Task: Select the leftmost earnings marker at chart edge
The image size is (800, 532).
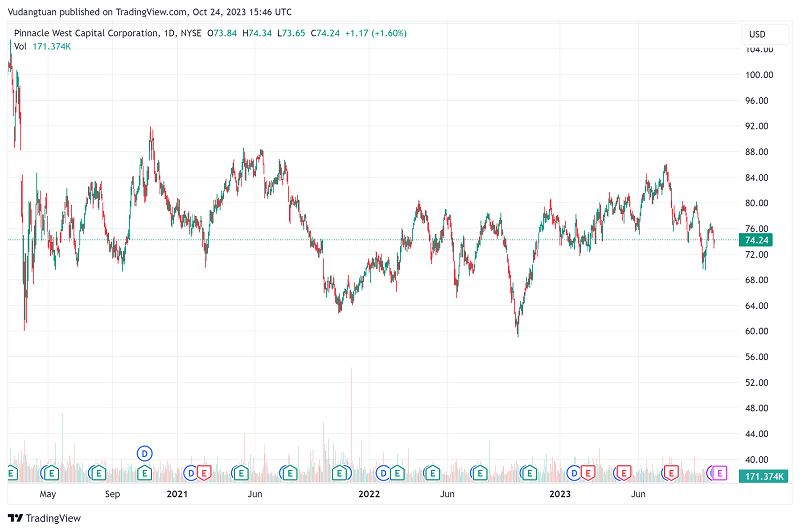Action: tap(12, 472)
